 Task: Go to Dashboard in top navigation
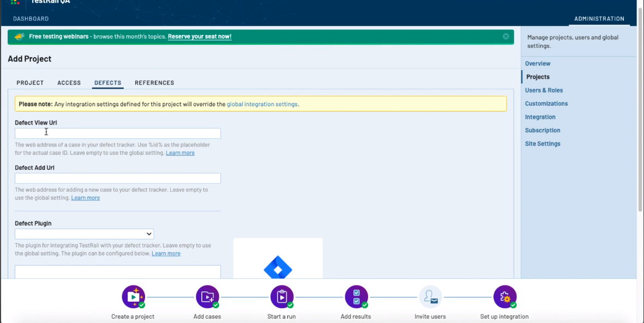point(31,19)
